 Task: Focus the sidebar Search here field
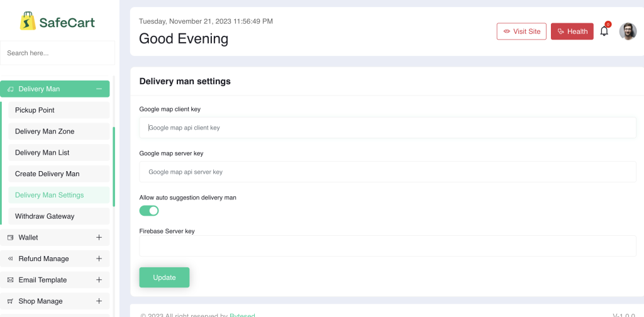tap(57, 53)
